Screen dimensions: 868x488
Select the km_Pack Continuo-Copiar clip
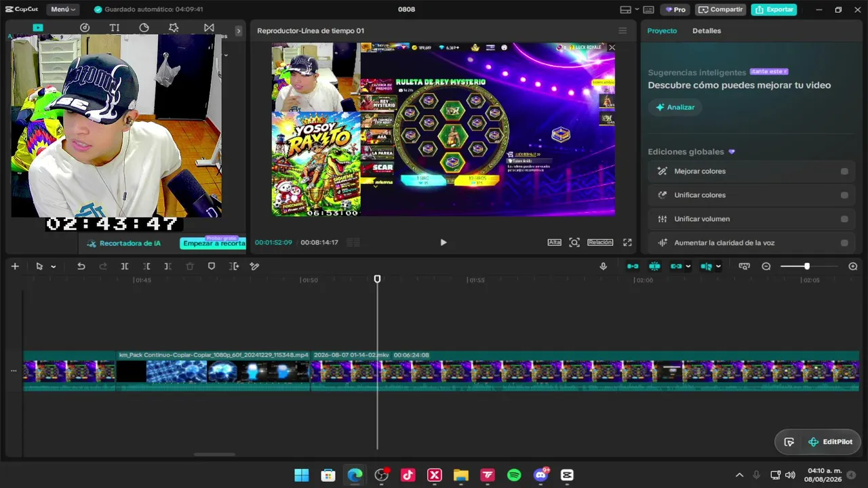coord(213,370)
